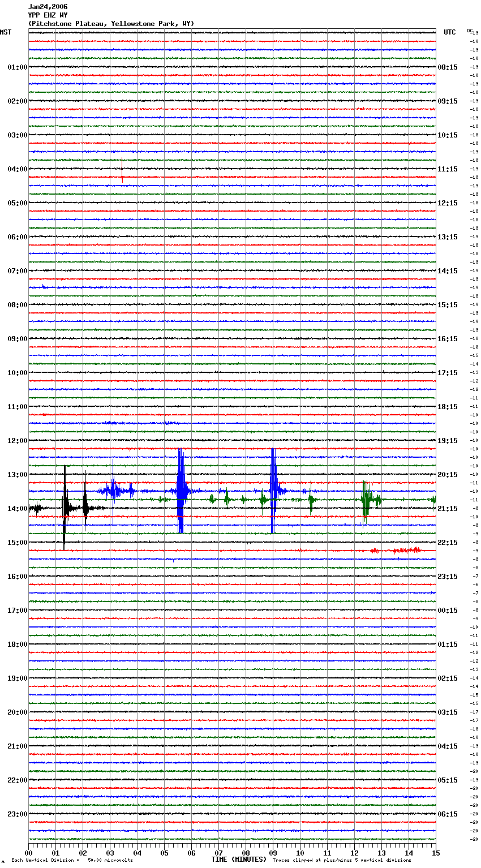481x868 pixels.
Task: Click the 22:15 UTC time label
Action: (x=448, y=543)
